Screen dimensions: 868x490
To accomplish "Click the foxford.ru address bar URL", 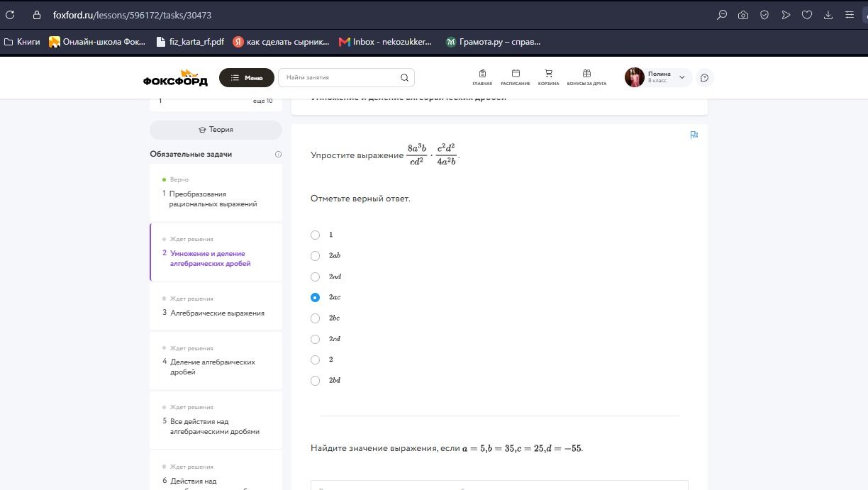I will pyautogui.click(x=132, y=15).
